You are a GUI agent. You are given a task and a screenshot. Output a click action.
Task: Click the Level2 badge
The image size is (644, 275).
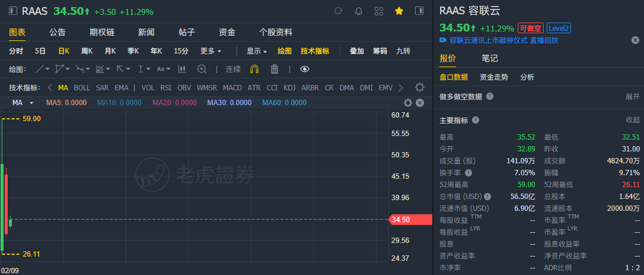point(559,28)
